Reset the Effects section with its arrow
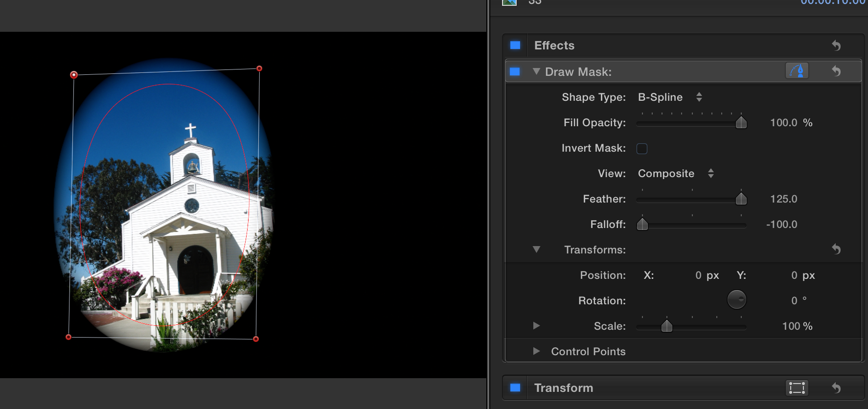The height and width of the screenshot is (409, 868). pos(837,45)
